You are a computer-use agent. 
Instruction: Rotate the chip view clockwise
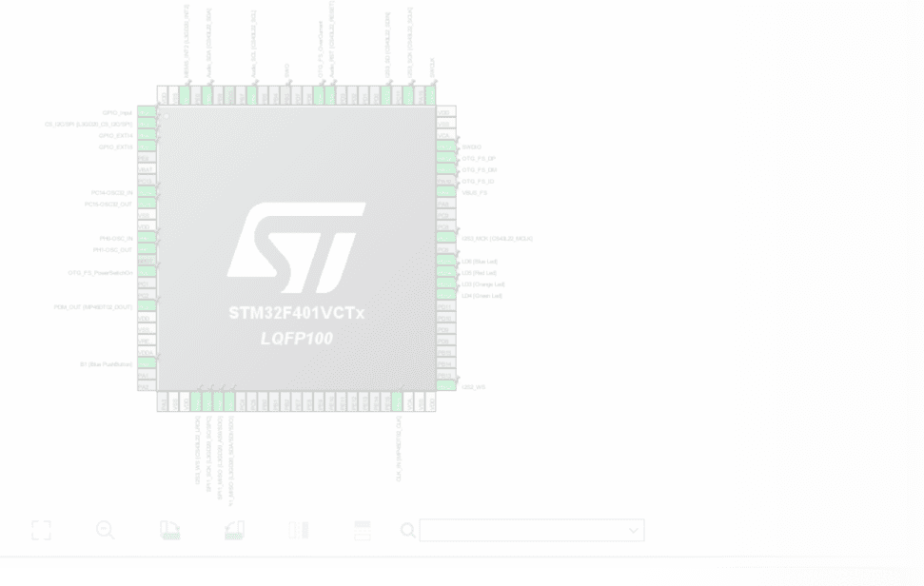click(x=170, y=530)
